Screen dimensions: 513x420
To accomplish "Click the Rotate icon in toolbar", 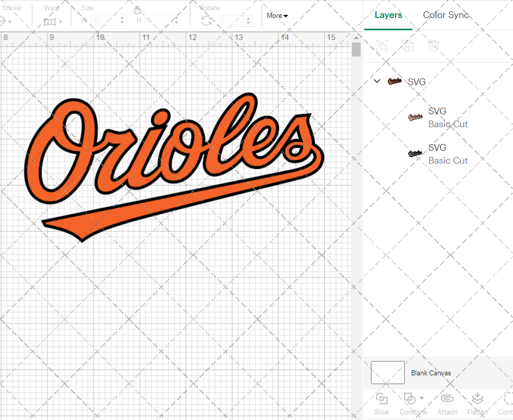I will 206,21.
